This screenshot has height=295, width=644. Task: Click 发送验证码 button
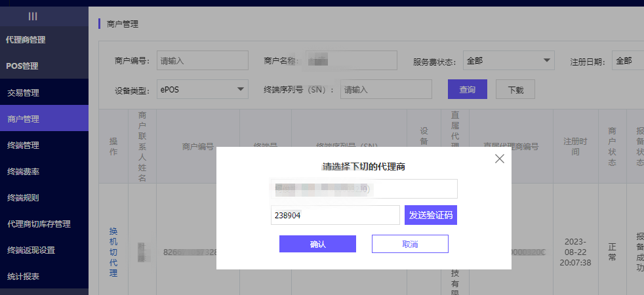[431, 215]
